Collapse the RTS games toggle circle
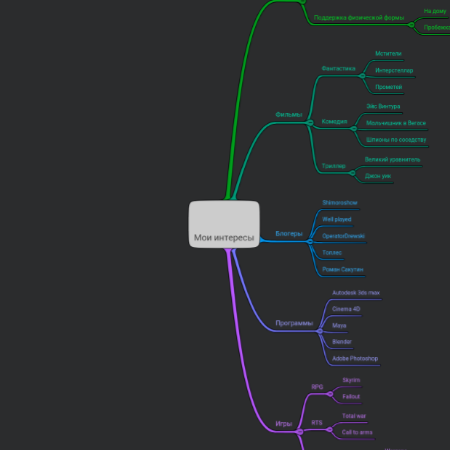Image resolution: width=450 pixels, height=450 pixels. pos(329,430)
